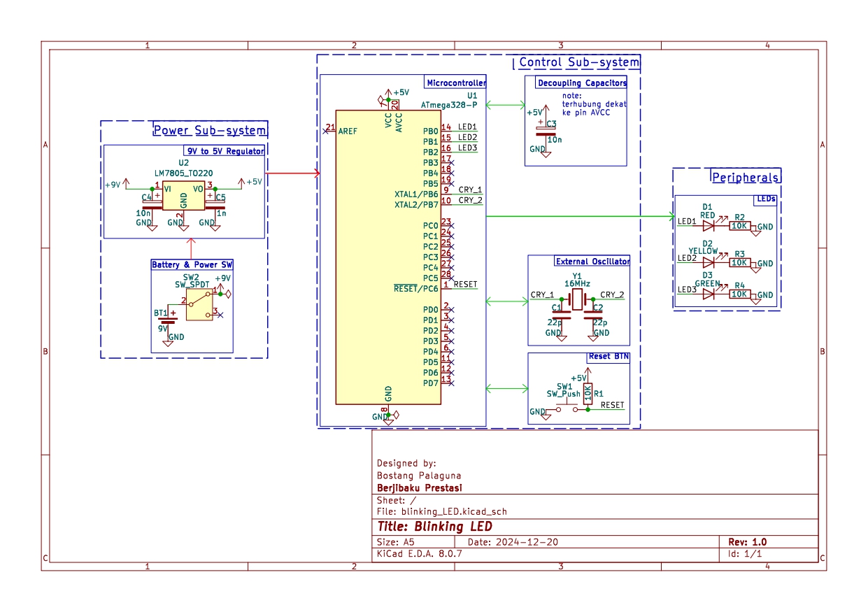The width and height of the screenshot is (868, 612).
Task: Click the green arrow pointing to Peripherals
Action: 580,216
